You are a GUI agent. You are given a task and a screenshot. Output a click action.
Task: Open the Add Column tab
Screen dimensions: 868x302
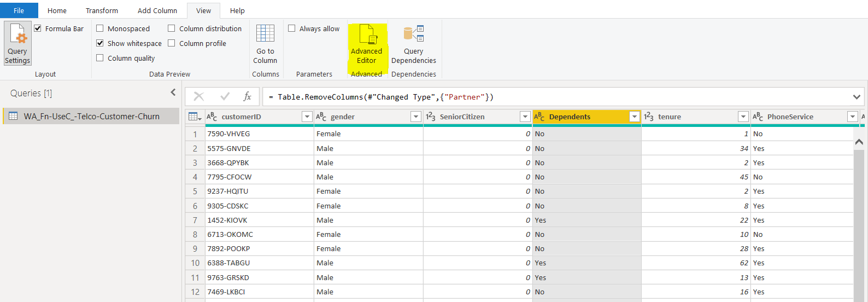point(157,10)
